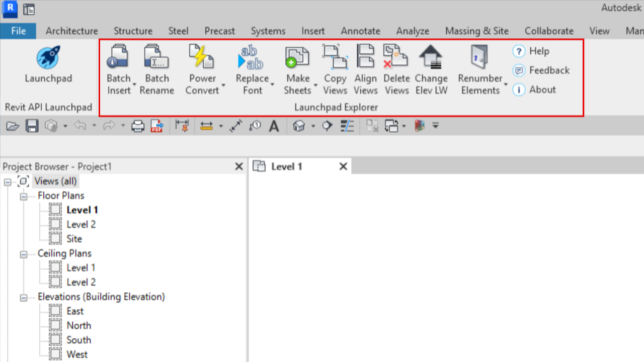Select the West elevation view
Viewport: 644px width, 362px height.
coord(77,354)
